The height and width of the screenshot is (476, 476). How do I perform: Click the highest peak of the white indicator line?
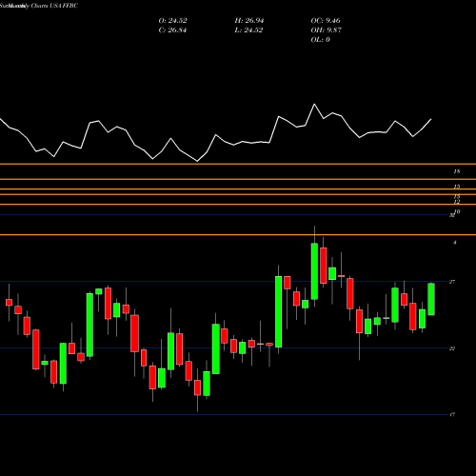pyautogui.click(x=314, y=104)
